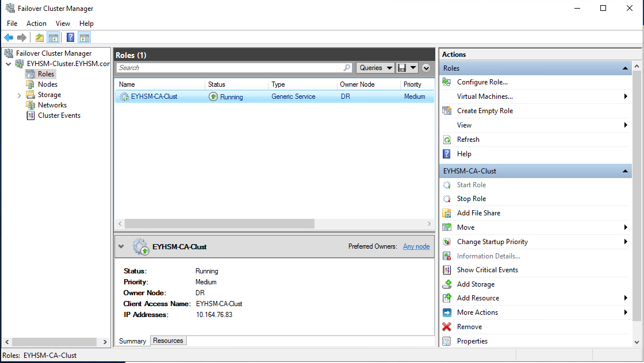Expand the Move submenu
This screenshot has width=644, height=363.
pyautogui.click(x=626, y=227)
